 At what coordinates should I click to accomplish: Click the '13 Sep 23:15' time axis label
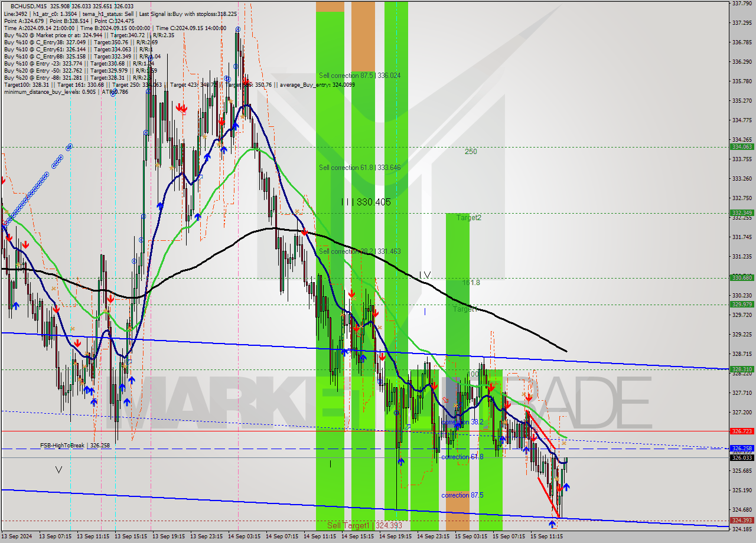click(206, 537)
